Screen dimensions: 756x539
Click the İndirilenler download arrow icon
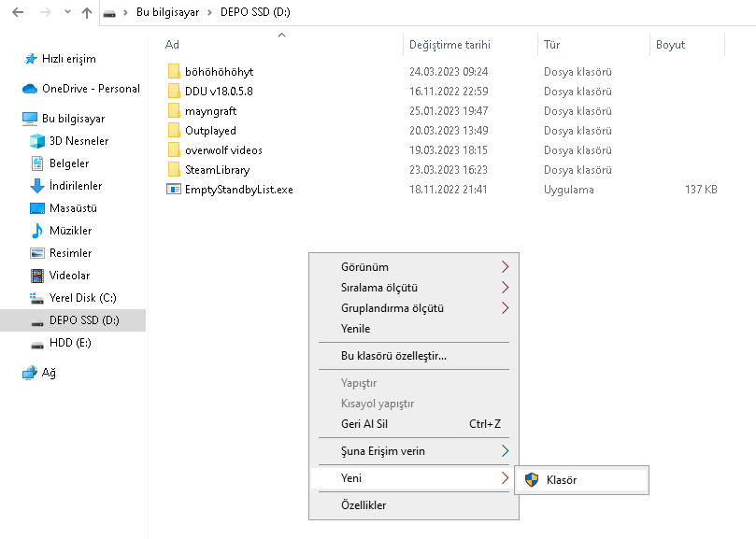(x=37, y=186)
